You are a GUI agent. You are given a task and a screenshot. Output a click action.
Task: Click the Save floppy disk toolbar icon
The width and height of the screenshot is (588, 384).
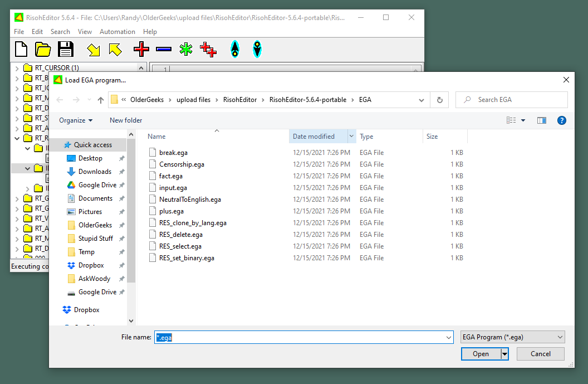coord(66,49)
